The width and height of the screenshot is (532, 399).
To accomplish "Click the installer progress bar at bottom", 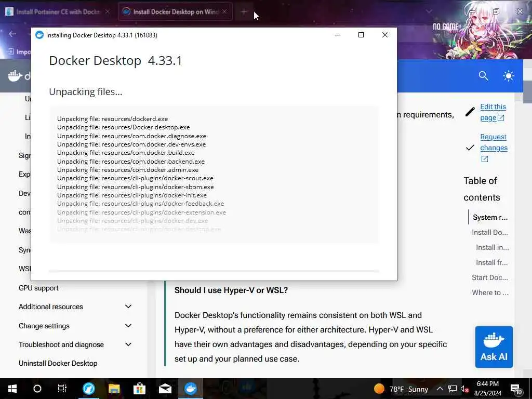I will click(214, 271).
